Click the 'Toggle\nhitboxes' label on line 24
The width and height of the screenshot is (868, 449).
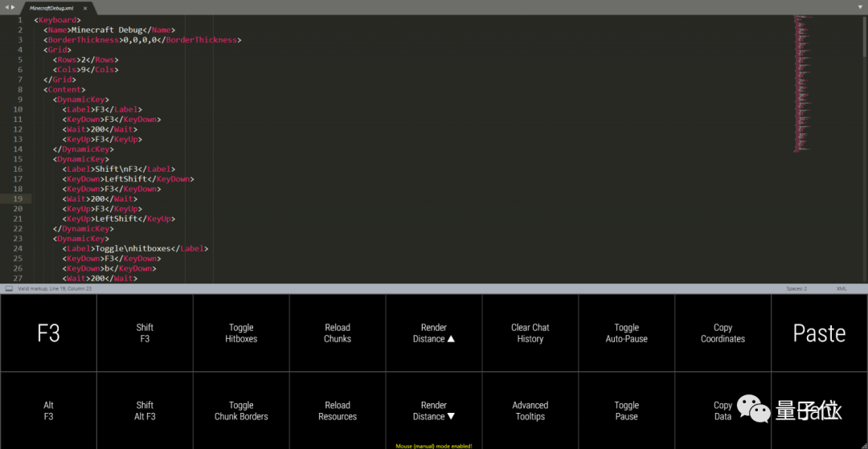tap(133, 249)
